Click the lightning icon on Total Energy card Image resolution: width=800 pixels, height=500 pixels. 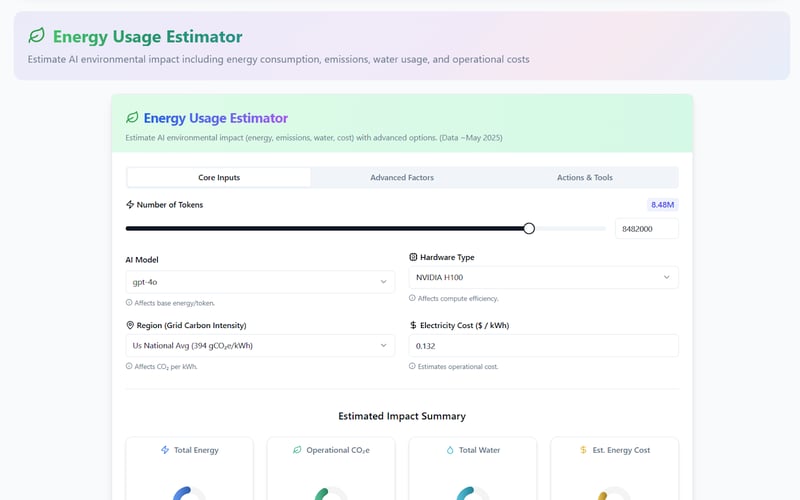165,450
